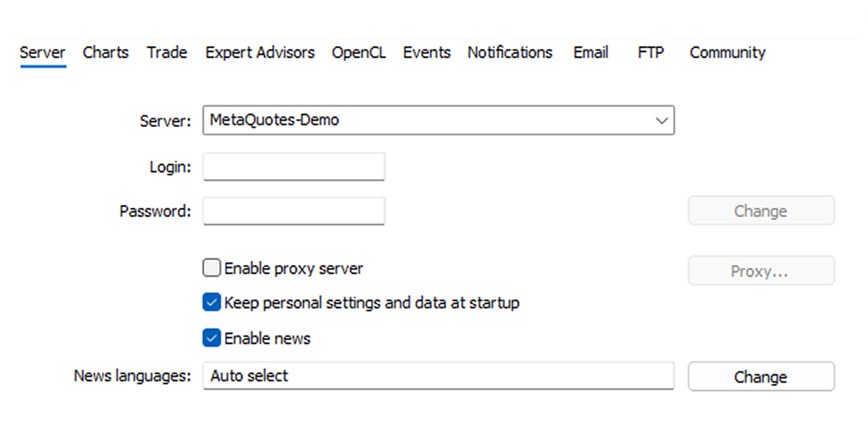Go to the Community tab

(x=727, y=52)
